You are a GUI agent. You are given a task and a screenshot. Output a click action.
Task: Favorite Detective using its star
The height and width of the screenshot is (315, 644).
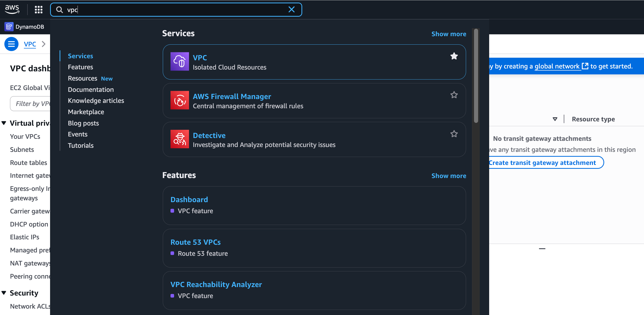(454, 134)
